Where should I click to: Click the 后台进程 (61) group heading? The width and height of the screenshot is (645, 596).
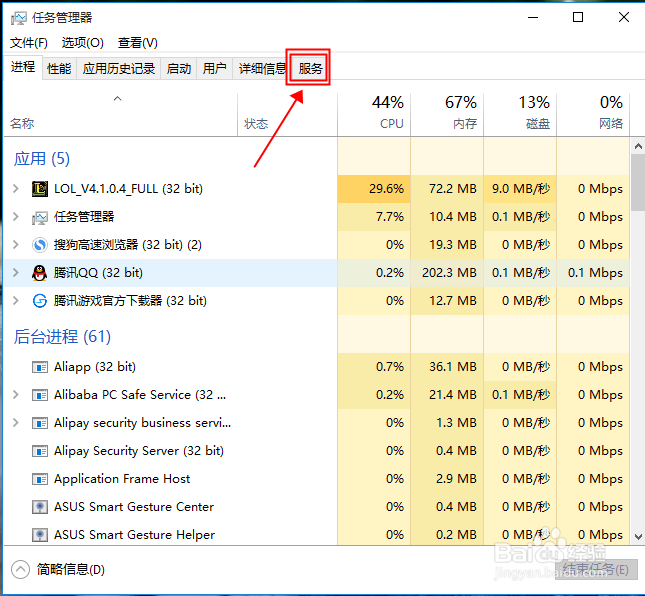63,336
